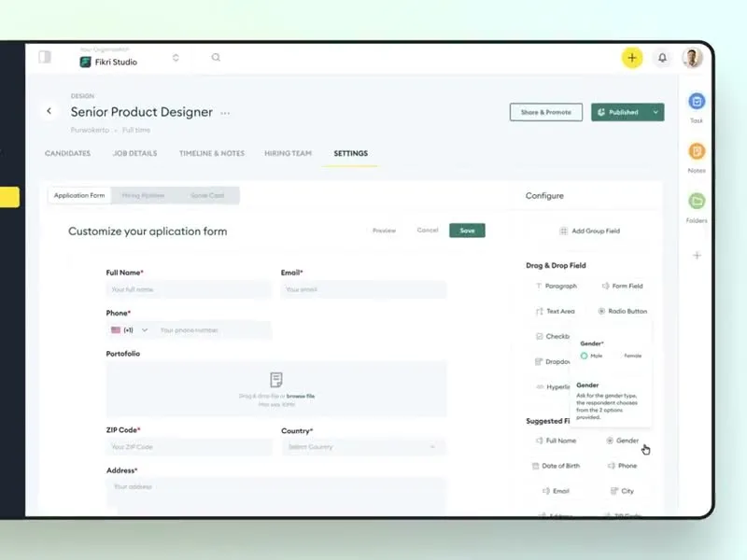747x560 pixels.
Task: Select the Settings tab
Action: click(x=351, y=153)
